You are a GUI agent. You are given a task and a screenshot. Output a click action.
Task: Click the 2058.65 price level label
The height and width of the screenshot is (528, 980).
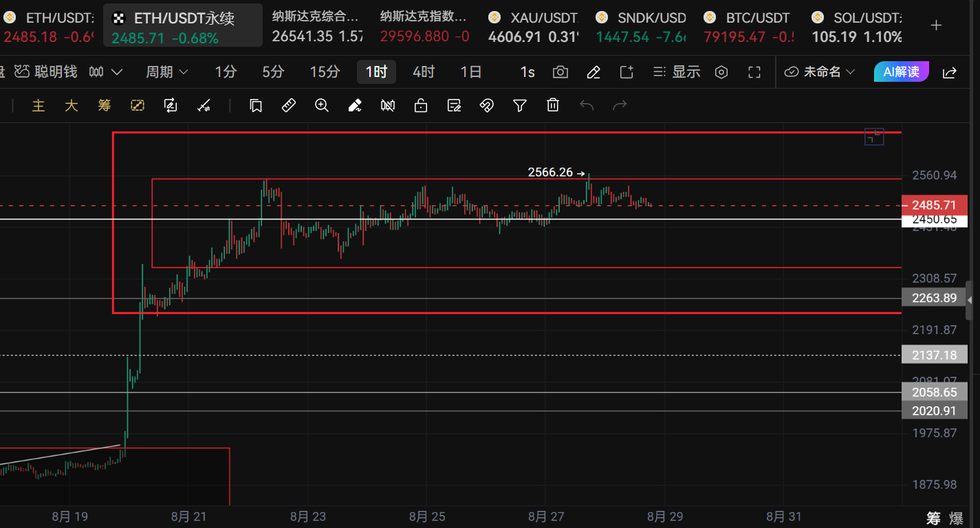click(x=934, y=392)
